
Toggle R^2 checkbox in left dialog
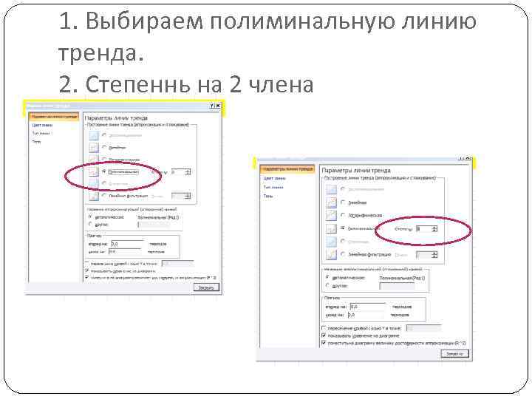[87, 277]
